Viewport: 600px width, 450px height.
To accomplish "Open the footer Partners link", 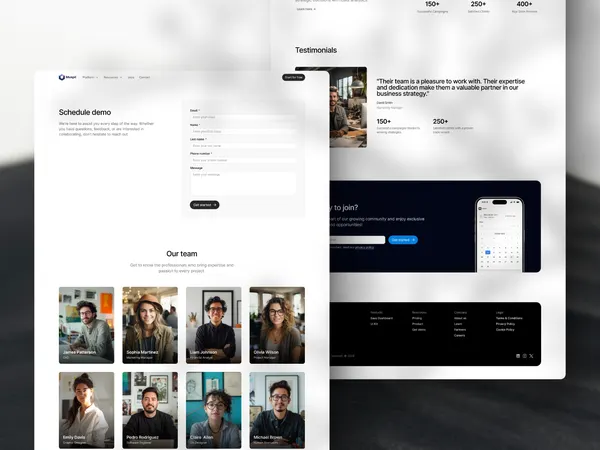I will tap(460, 330).
